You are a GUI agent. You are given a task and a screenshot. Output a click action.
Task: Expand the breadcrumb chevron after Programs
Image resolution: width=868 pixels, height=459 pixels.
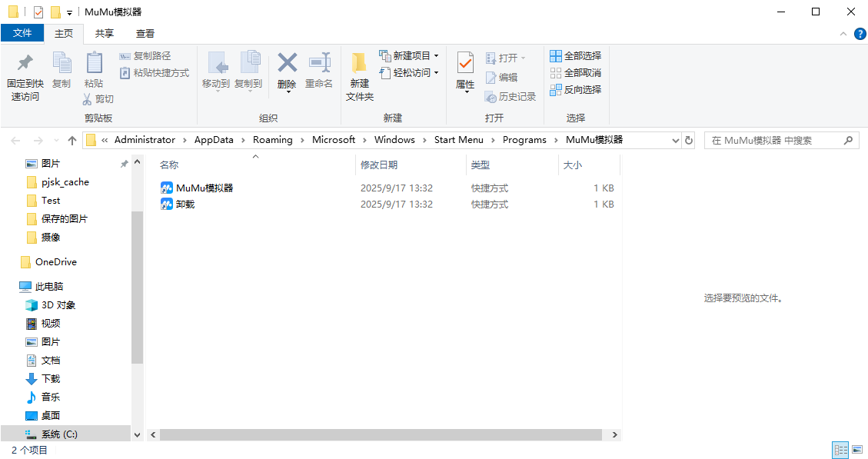pos(556,140)
